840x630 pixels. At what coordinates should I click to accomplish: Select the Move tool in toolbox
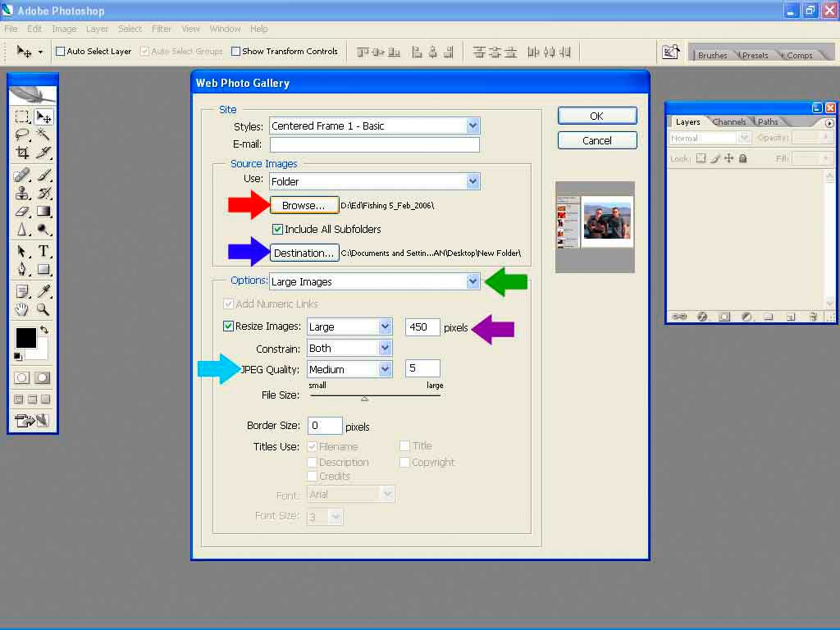[43, 116]
